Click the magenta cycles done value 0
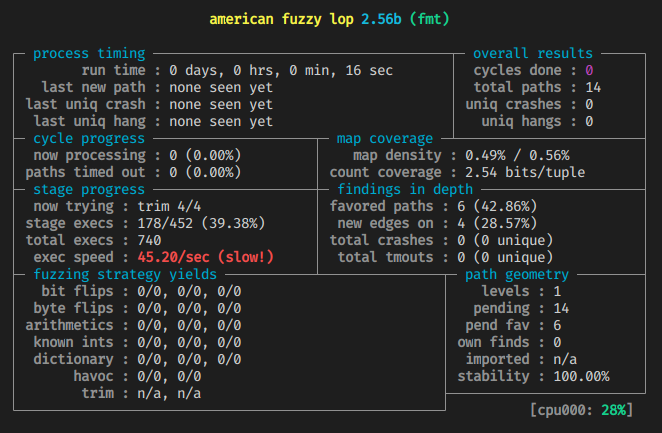Screen dimensions: 662x433 [589, 70]
